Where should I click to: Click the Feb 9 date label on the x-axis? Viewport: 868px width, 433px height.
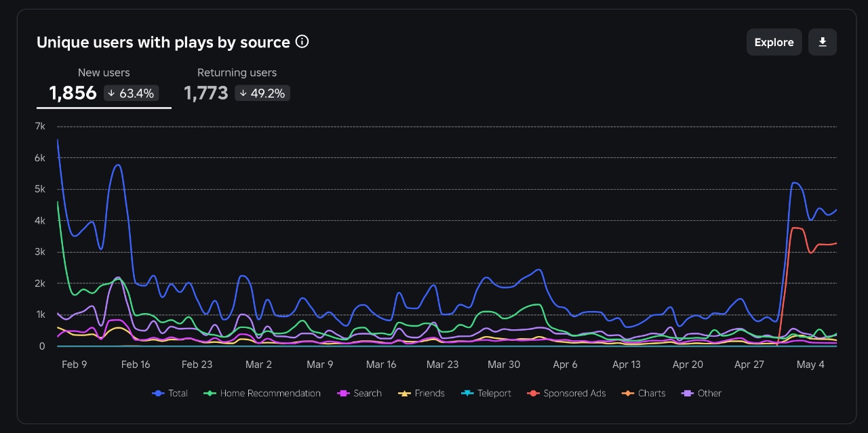74,365
